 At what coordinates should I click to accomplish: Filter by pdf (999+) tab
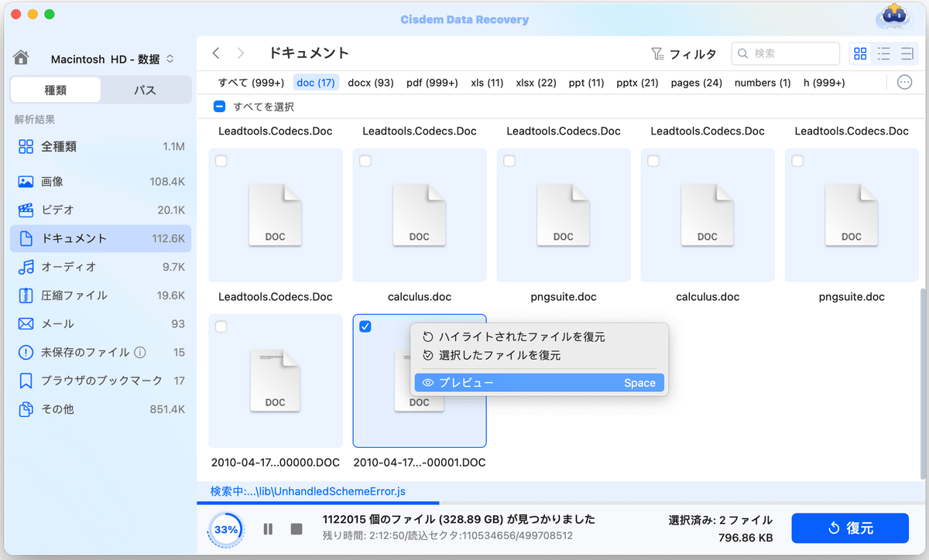click(x=432, y=83)
